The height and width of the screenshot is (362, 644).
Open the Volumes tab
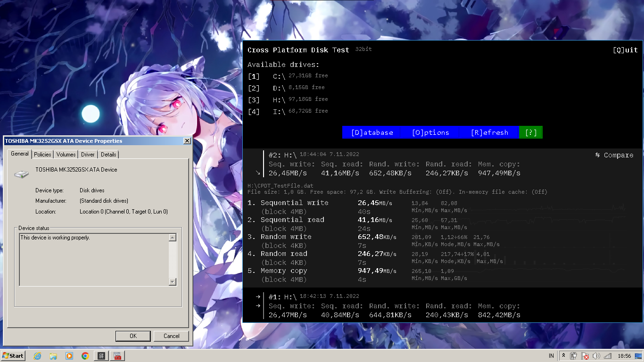click(66, 154)
